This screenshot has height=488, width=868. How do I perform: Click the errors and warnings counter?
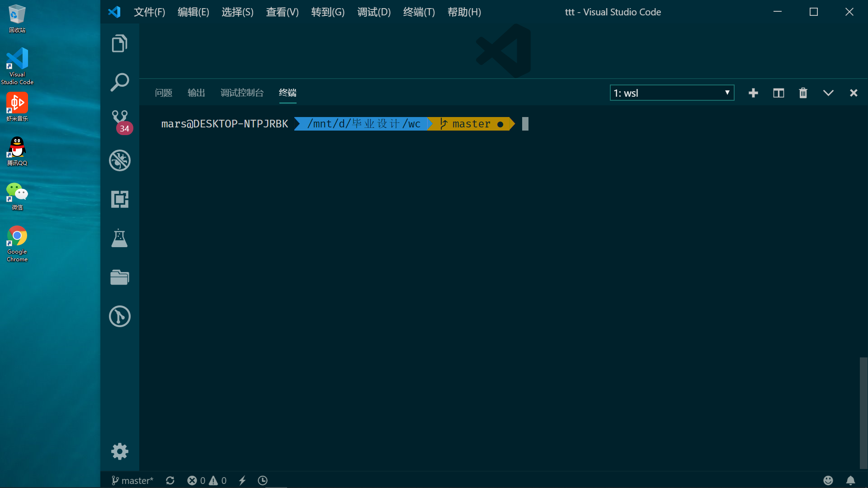[x=206, y=480]
